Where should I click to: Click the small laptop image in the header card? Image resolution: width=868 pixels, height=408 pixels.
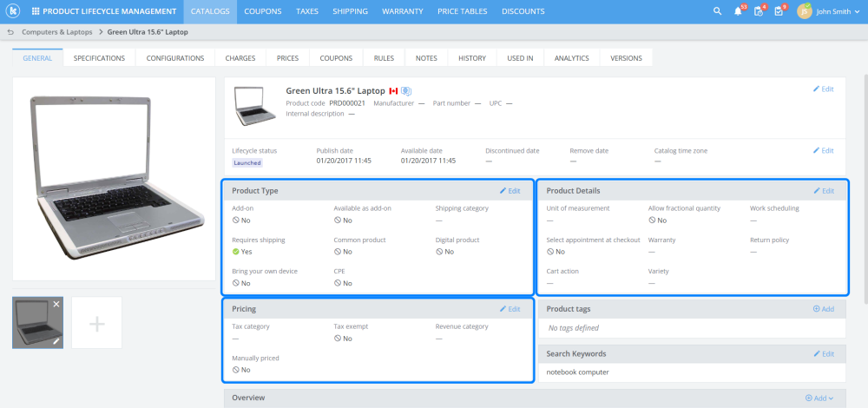tap(255, 106)
